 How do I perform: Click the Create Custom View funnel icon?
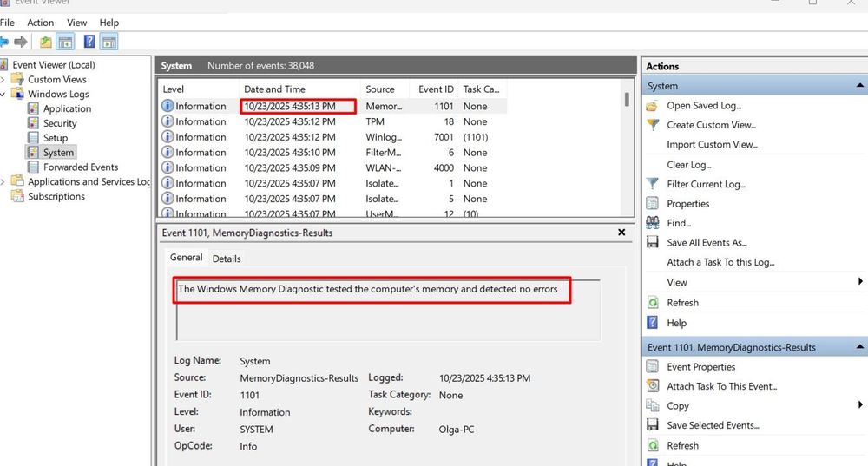click(653, 125)
